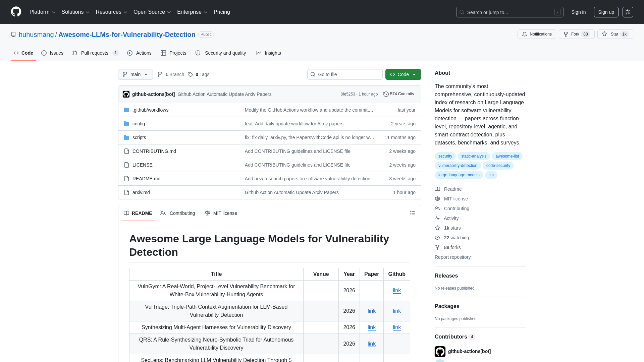Click the Sign in link
Viewport: 644px width, 362px height.
[579, 12]
